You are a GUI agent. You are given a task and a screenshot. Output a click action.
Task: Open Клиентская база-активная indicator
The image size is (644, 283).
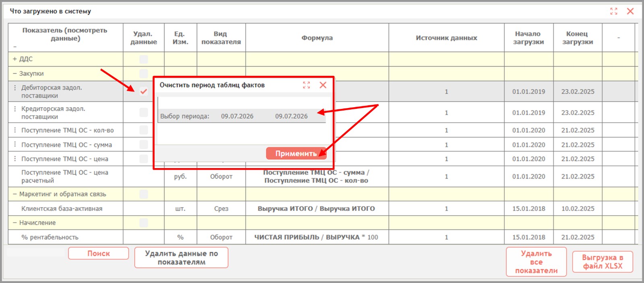click(x=62, y=208)
